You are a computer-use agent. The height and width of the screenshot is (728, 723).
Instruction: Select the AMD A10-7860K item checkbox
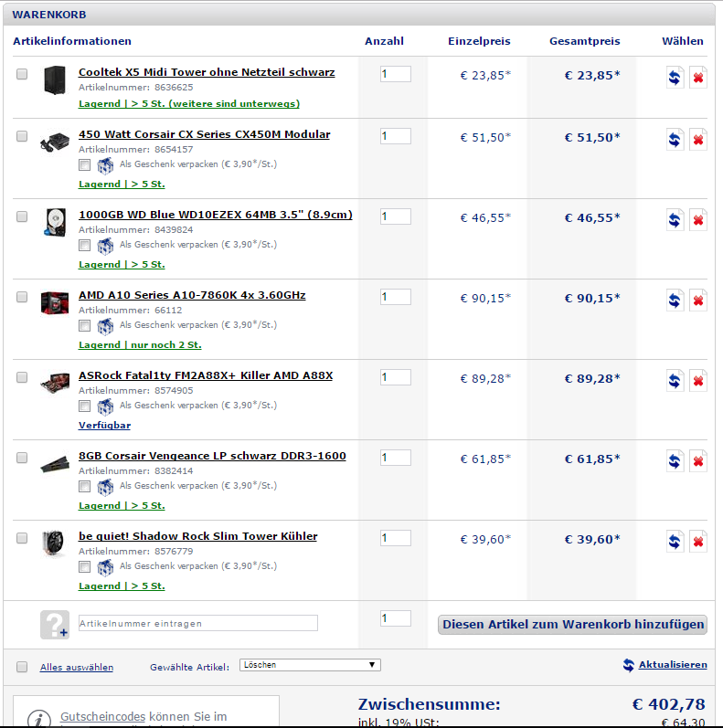(x=22, y=297)
